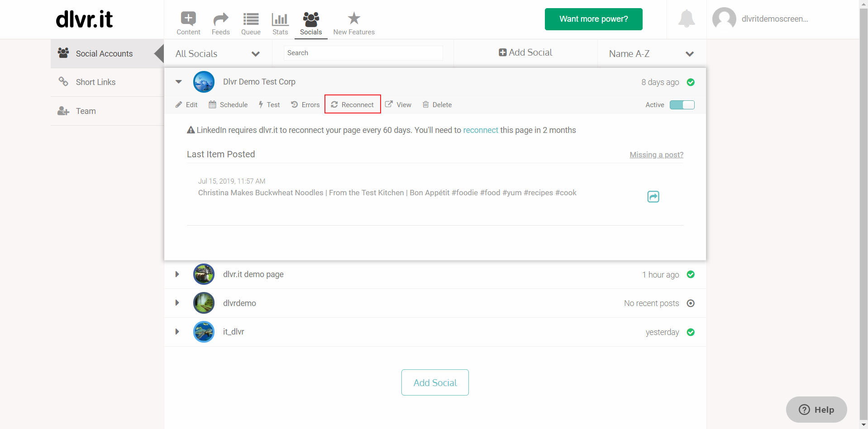Viewport: 868px width, 429px height.
Task: Click dlvrdemo no recent posts status icon
Action: (x=691, y=303)
